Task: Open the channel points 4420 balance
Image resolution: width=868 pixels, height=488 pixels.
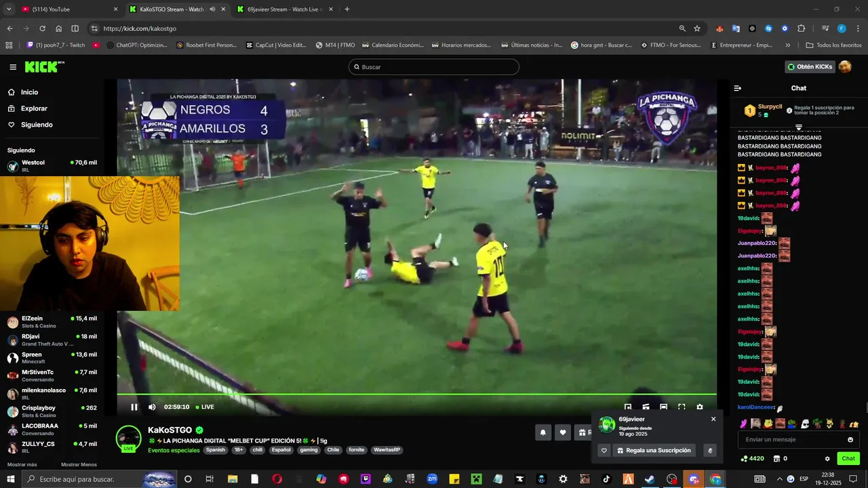Action: (x=753, y=459)
